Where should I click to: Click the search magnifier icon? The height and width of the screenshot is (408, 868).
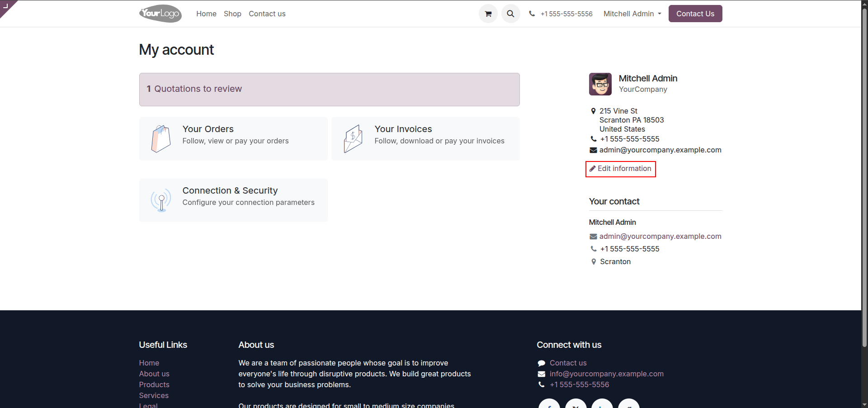pyautogui.click(x=511, y=14)
